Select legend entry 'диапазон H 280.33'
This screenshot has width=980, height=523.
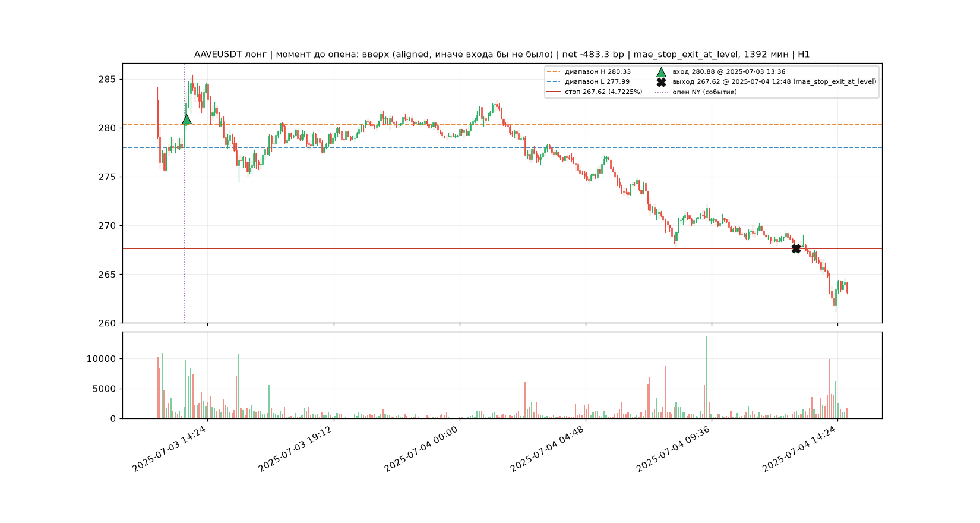(x=598, y=72)
